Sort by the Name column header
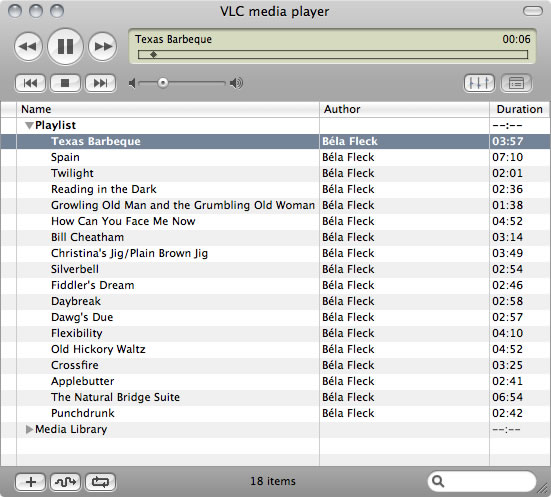 pyautogui.click(x=168, y=109)
